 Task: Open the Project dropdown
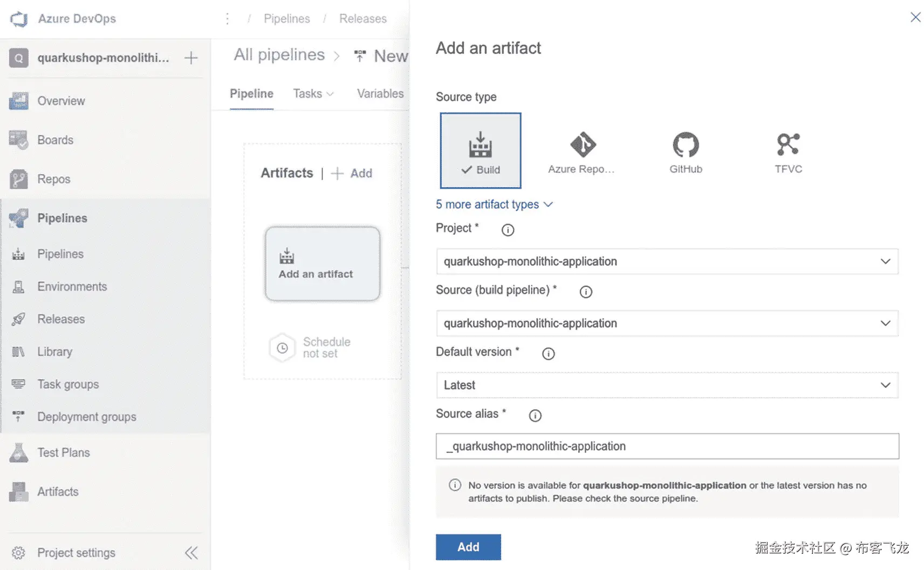(667, 262)
